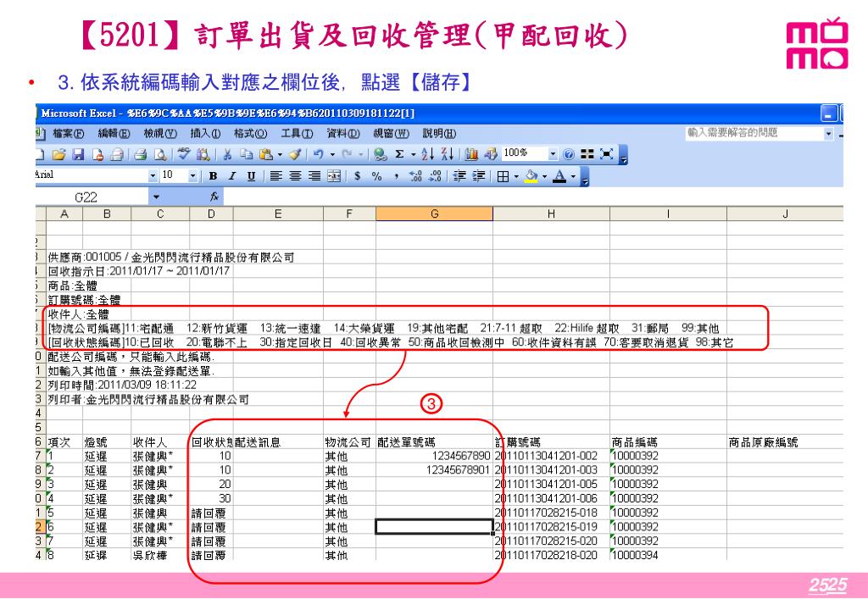The image size is (868, 599).
Task: Align text left
Action: (275, 176)
